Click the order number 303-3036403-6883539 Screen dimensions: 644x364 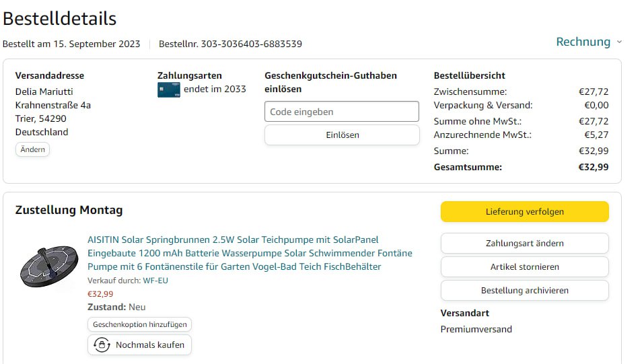point(251,44)
